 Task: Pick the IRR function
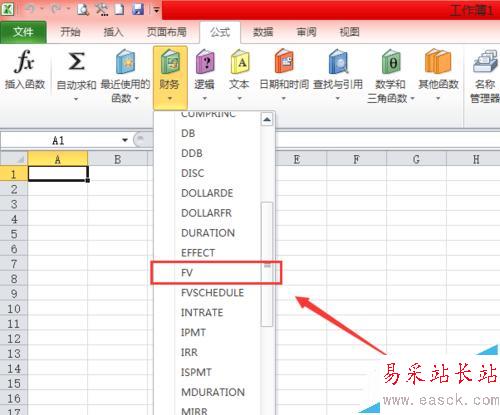tap(207, 352)
